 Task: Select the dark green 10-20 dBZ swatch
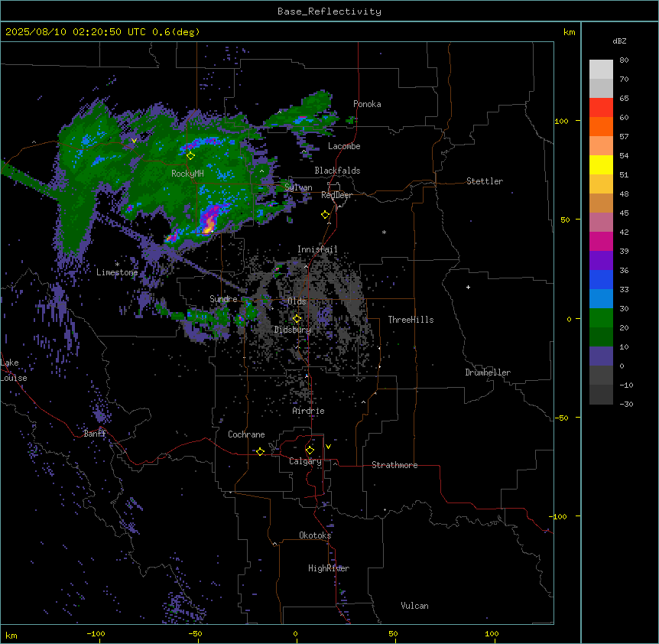601,337
